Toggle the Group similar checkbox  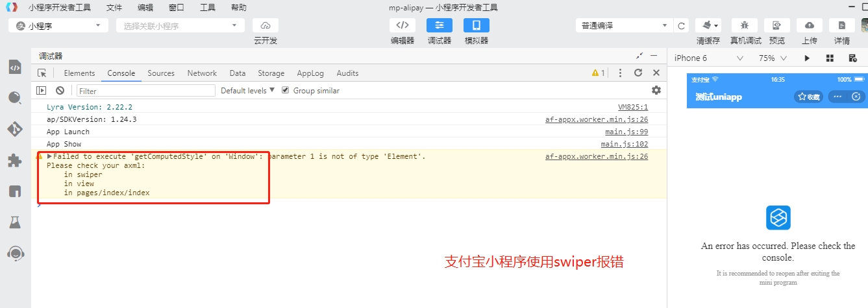(x=285, y=91)
